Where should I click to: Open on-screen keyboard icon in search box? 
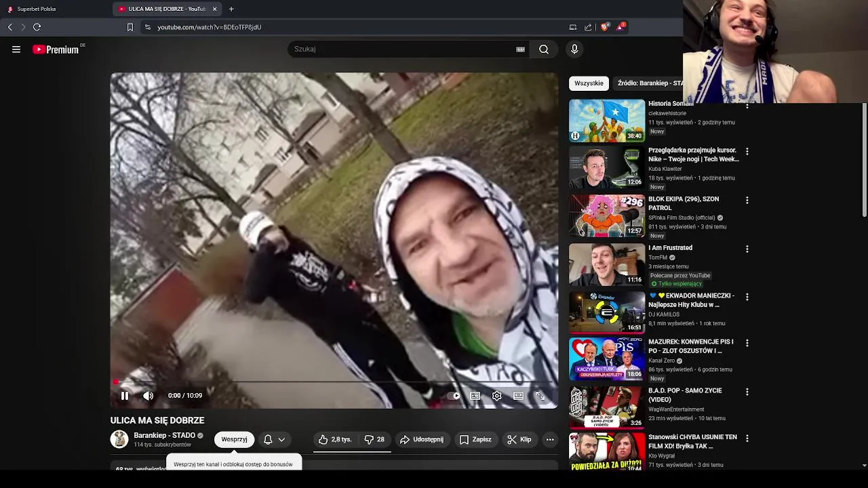click(x=520, y=49)
